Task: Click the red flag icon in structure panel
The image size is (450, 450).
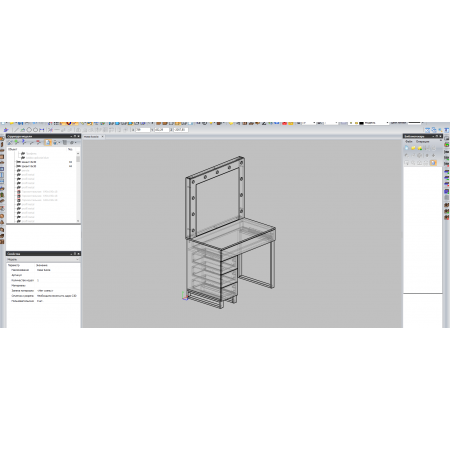Action: (38, 142)
